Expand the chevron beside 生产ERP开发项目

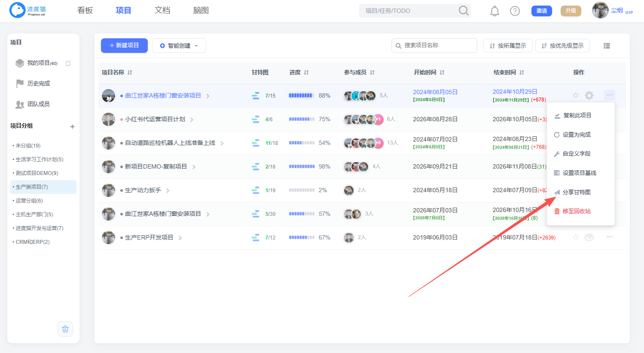pos(180,238)
